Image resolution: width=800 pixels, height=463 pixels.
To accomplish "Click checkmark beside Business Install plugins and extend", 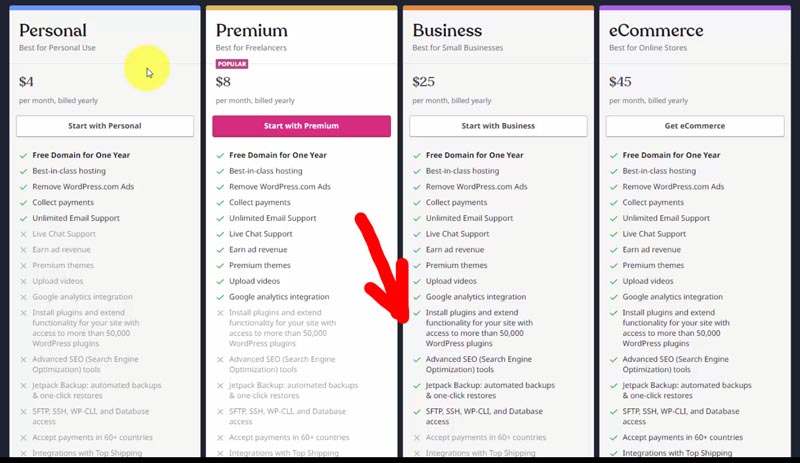I will (417, 313).
